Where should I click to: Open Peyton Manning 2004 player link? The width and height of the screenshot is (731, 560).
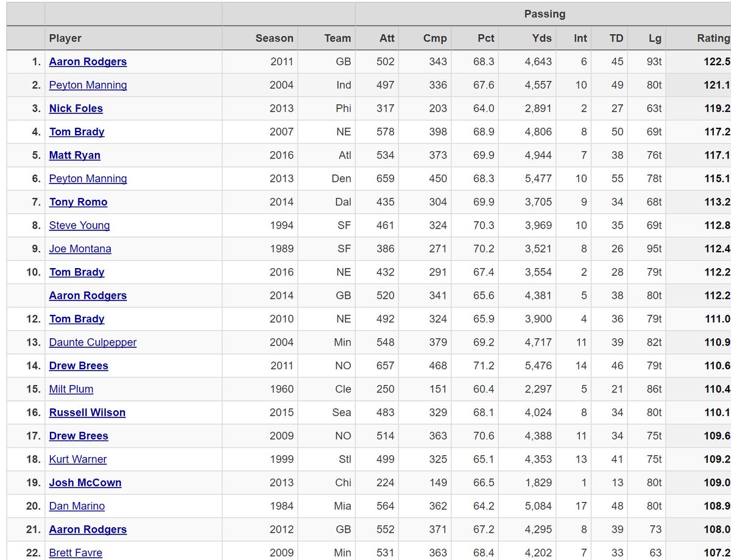tap(88, 85)
